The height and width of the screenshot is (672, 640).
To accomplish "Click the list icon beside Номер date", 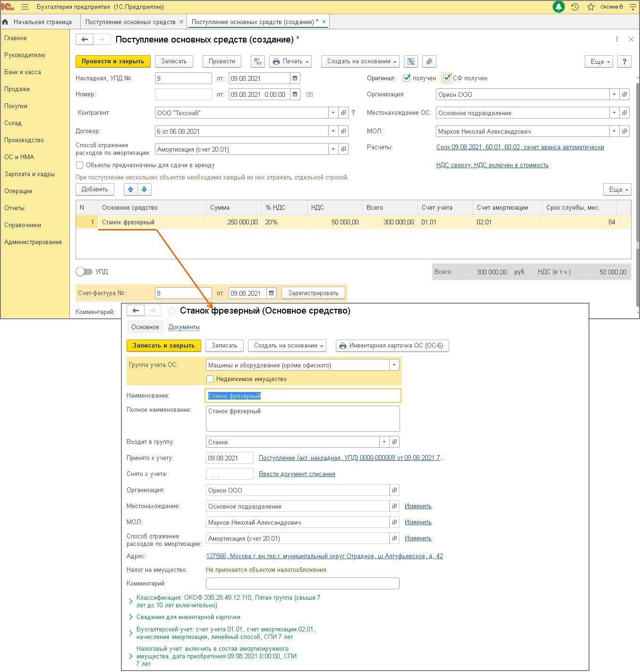I will (x=309, y=94).
